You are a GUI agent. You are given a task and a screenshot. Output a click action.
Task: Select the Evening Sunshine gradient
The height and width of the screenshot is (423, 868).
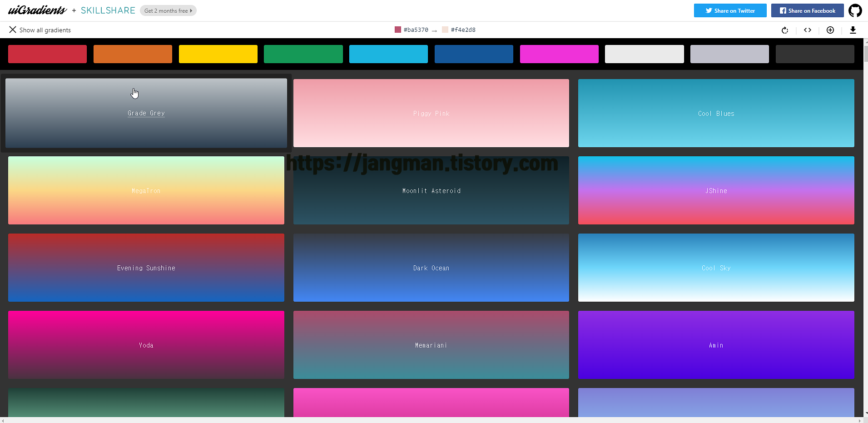pyautogui.click(x=146, y=268)
